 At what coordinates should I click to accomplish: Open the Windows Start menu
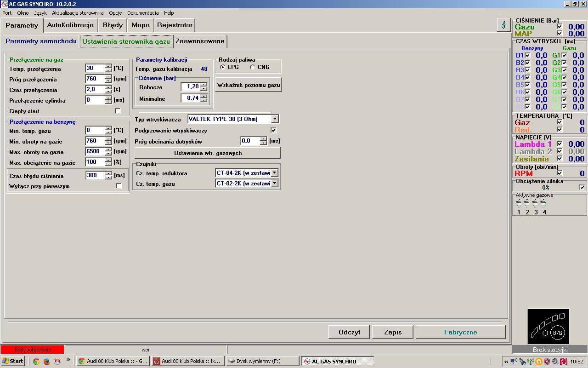coord(13,361)
